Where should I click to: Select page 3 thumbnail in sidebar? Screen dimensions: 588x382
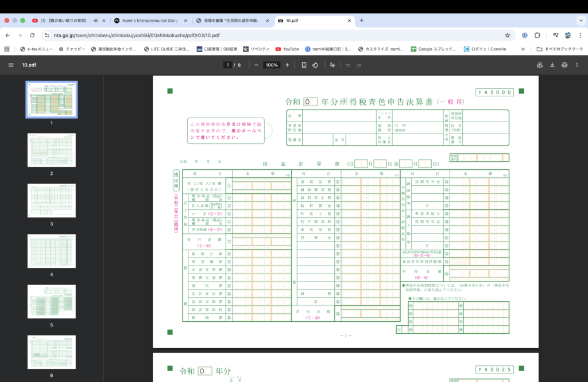click(x=52, y=201)
